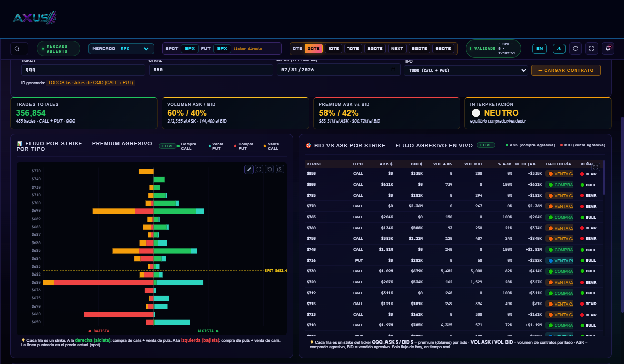Click the chart fullscreen icon
The height and width of the screenshot is (364, 624).
click(x=259, y=169)
